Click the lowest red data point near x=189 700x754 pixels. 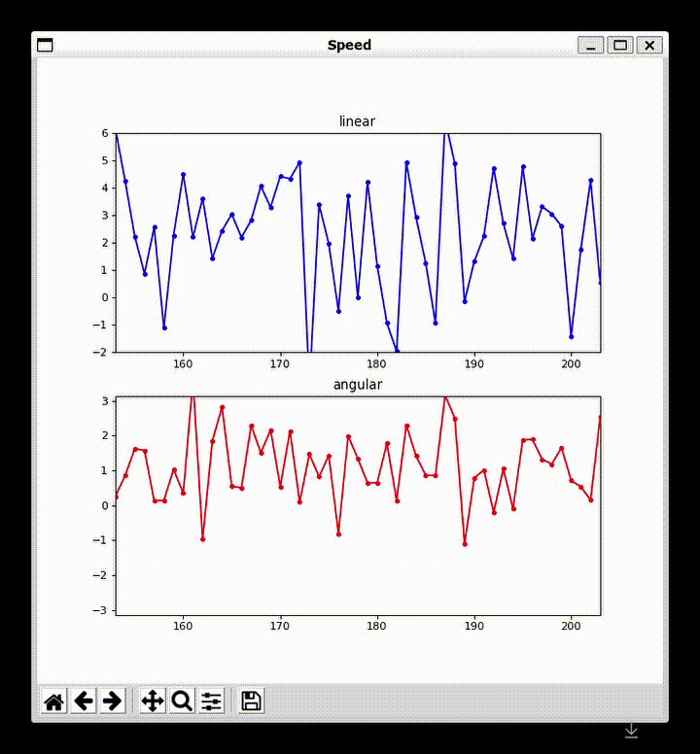tap(465, 543)
